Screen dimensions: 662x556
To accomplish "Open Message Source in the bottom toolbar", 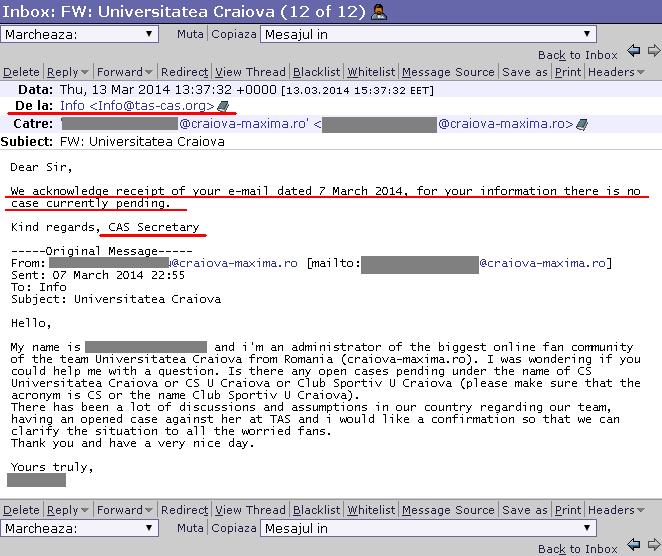I will [448, 510].
